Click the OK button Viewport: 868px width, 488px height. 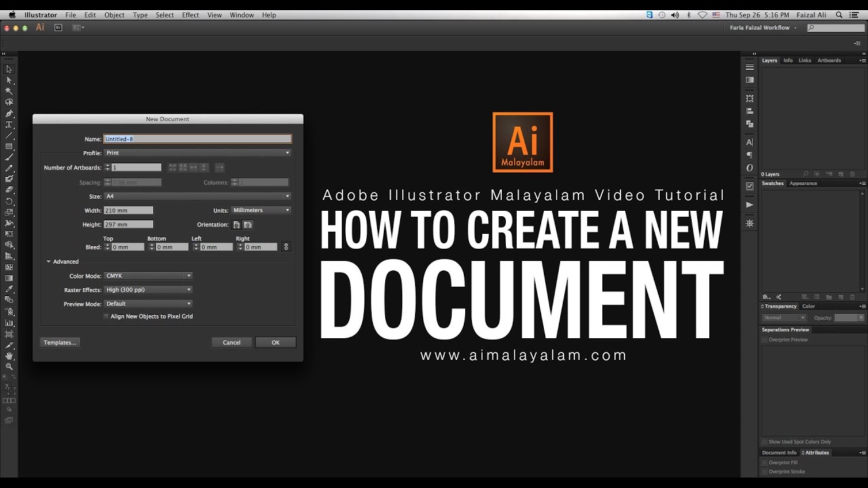[x=275, y=342]
